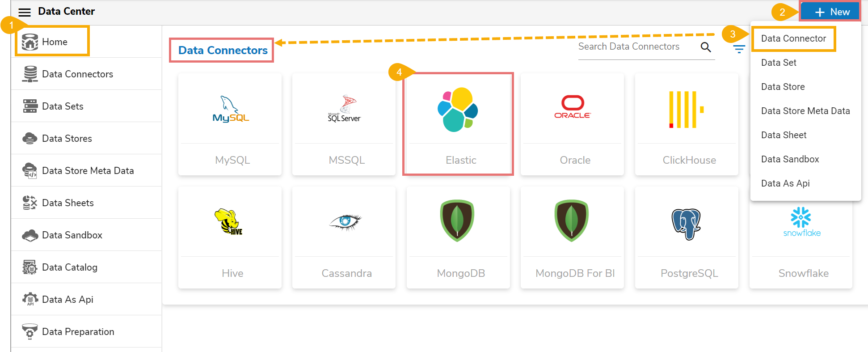Navigate to Data Catalog in sidebar
868x352 pixels.
pyautogui.click(x=69, y=267)
